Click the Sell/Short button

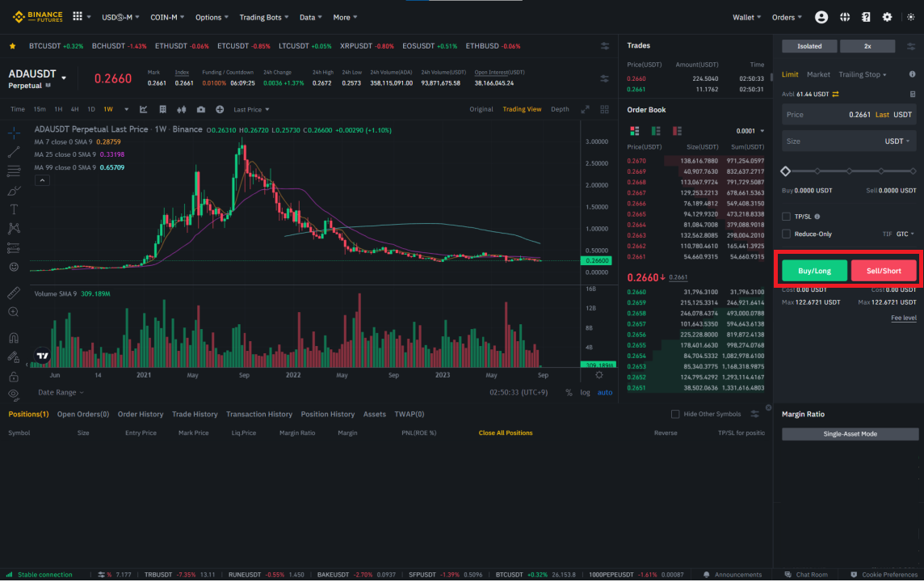click(x=884, y=271)
